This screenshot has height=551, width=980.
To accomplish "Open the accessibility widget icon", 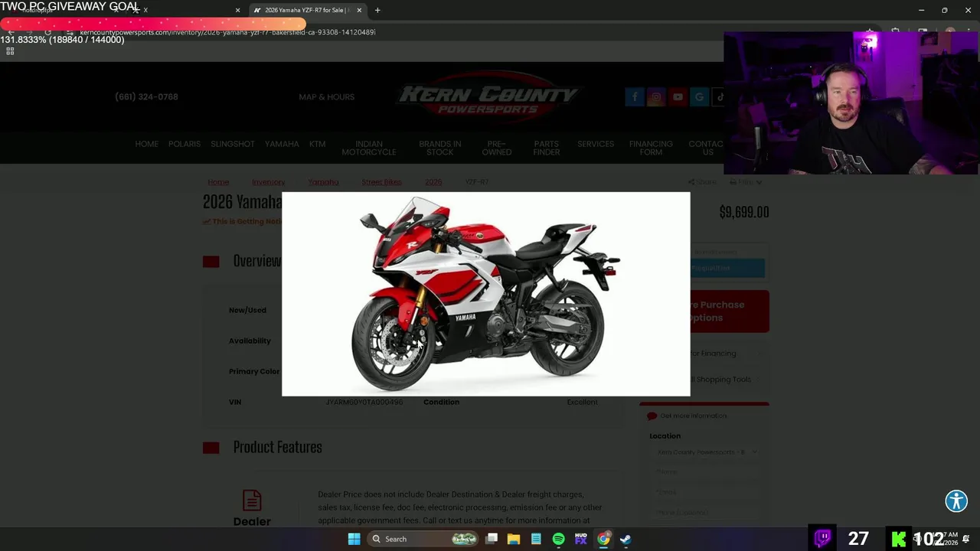I will 956,501.
